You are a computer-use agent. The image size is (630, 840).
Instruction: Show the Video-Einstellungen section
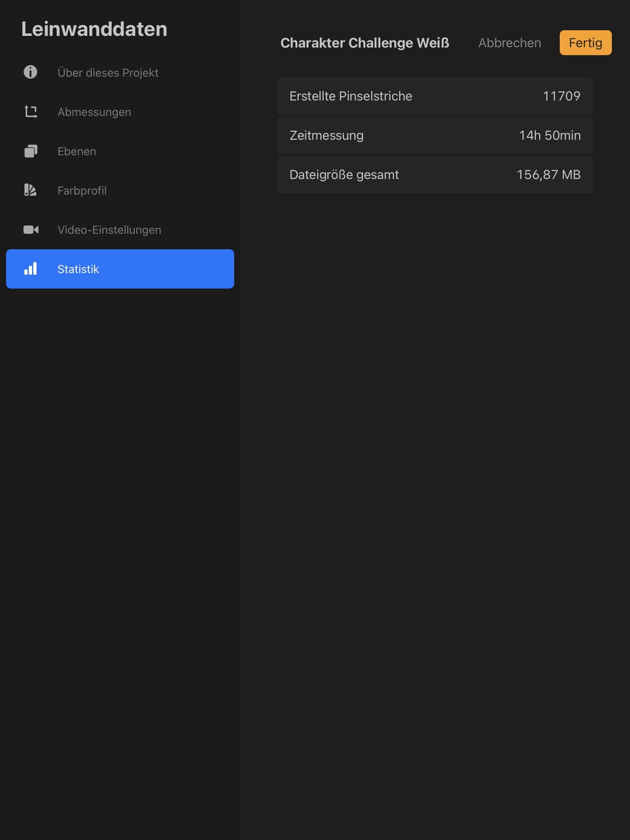coord(120,230)
